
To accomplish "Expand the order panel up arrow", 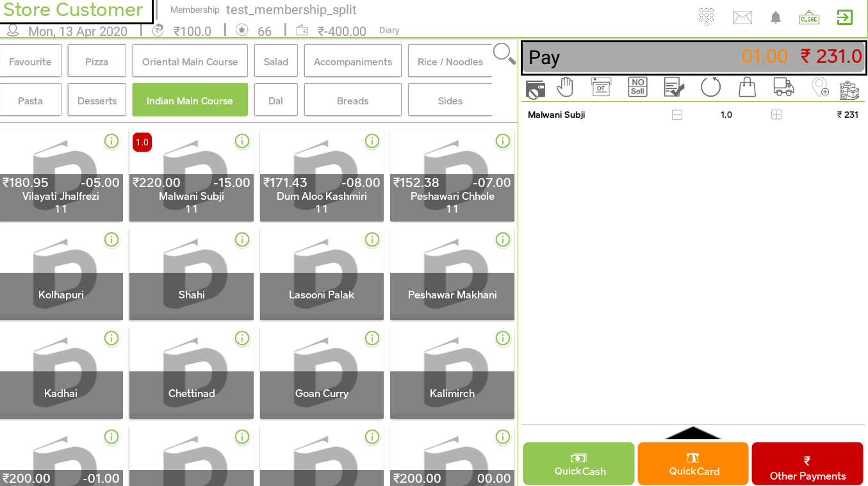I will click(693, 433).
